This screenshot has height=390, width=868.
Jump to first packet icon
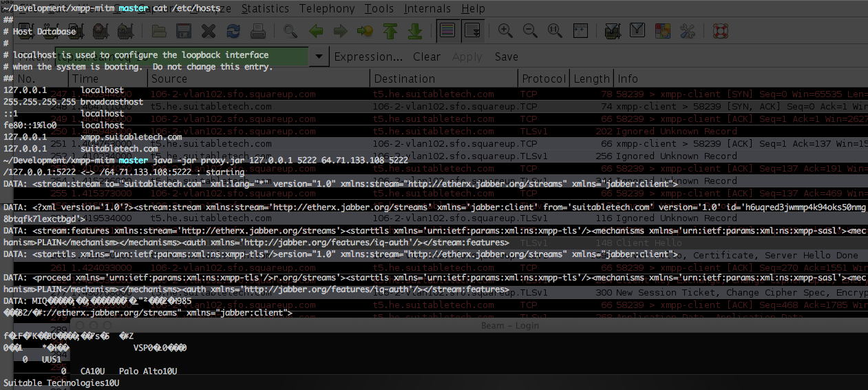390,31
